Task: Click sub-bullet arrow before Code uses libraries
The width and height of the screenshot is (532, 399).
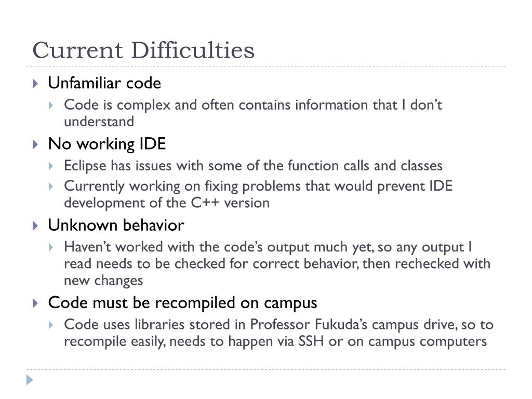Action: 51,325
